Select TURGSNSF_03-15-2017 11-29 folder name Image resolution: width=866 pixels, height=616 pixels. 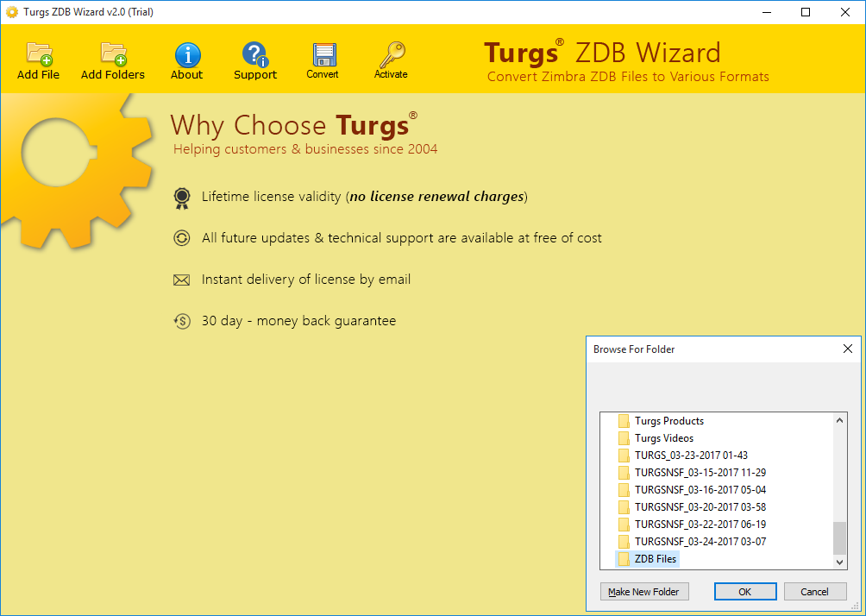coord(700,473)
